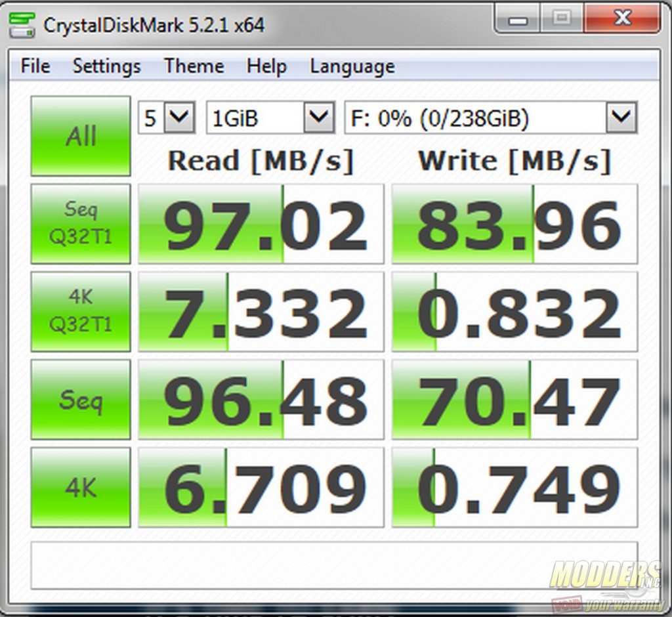
Task: Run all benchmarks with the All button
Action: pos(81,136)
